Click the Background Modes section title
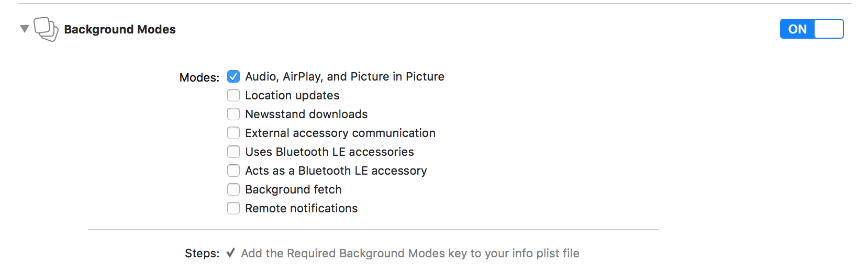The width and height of the screenshot is (868, 273). click(120, 29)
